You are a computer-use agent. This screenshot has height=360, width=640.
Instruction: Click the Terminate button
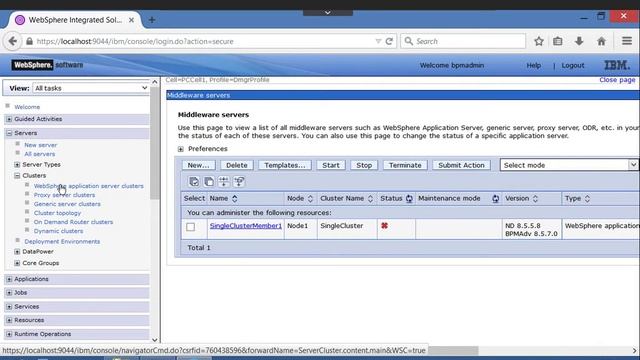point(405,165)
